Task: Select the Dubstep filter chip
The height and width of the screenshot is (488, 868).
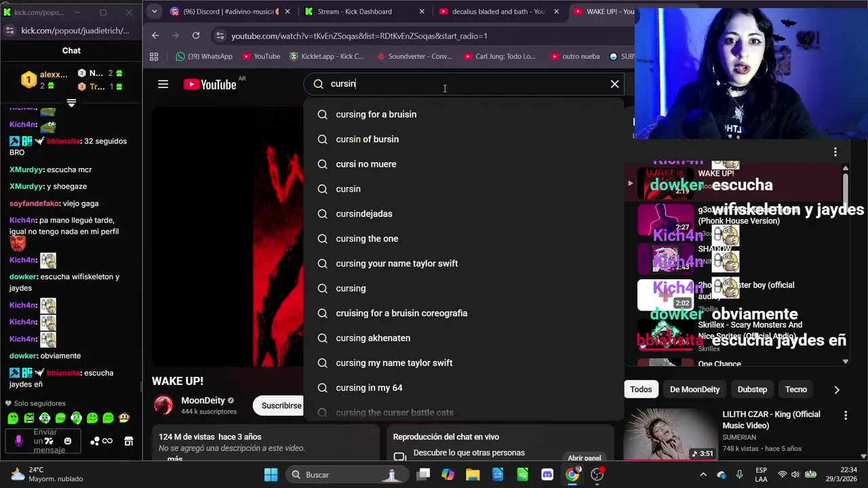Action: click(x=752, y=389)
